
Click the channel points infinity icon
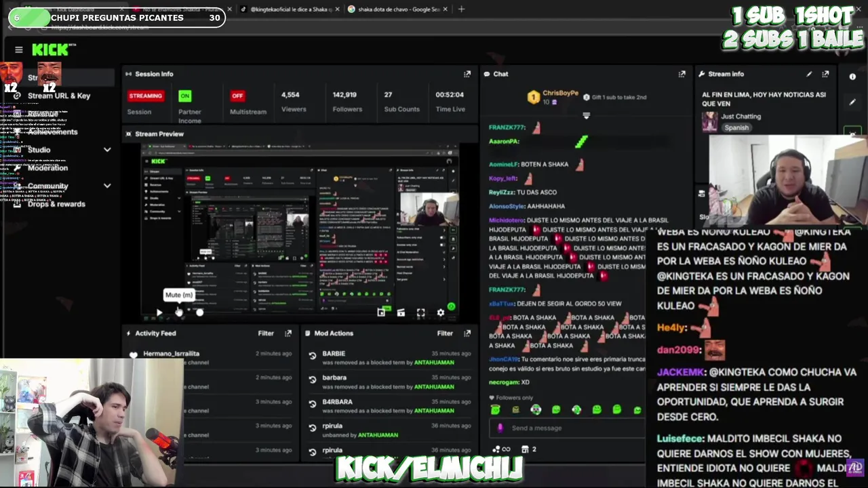tap(506, 449)
